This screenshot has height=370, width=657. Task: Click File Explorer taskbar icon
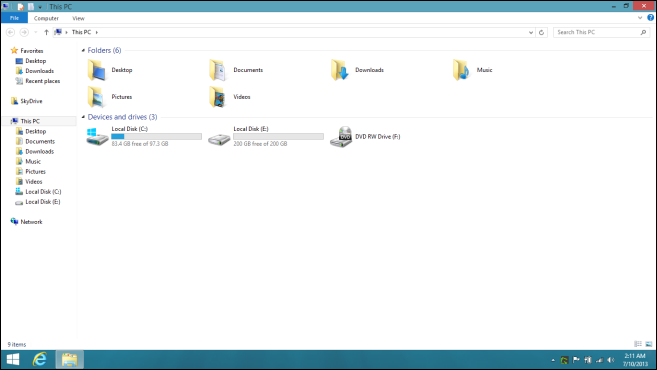69,360
